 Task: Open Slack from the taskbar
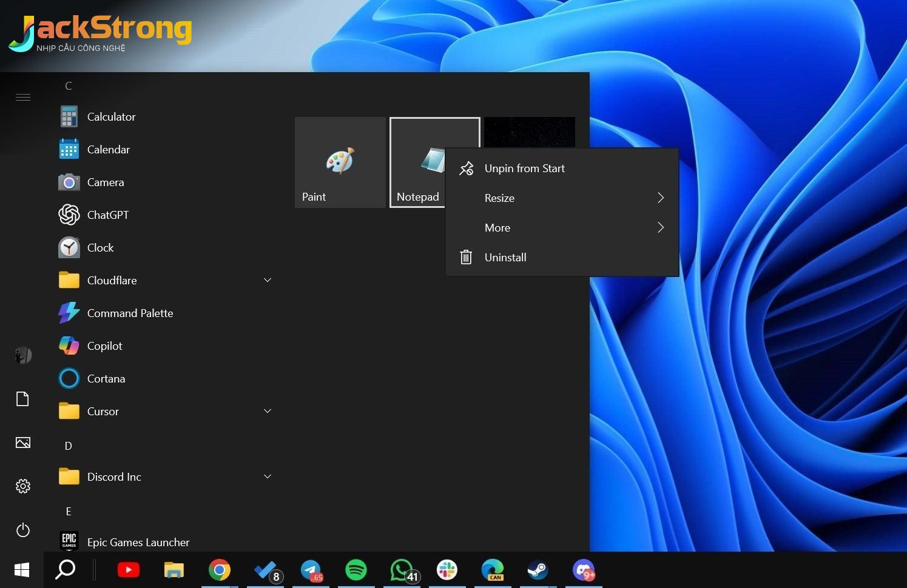(447, 570)
